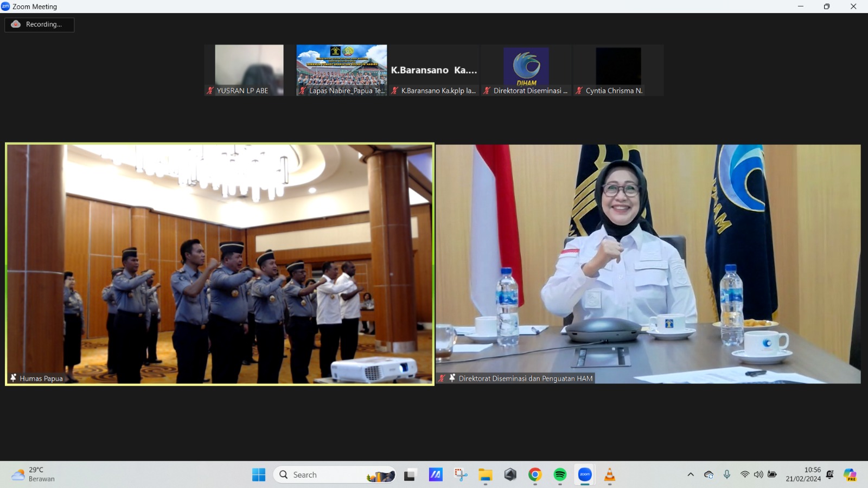
Task: Click muted mic icon on Direktorat Diseminasi dan Penguatan HAM
Action: [x=442, y=378]
